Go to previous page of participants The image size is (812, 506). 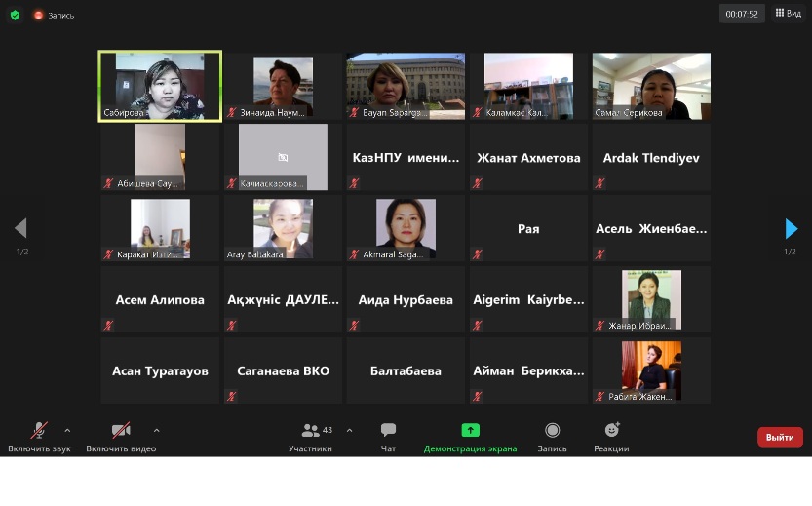click(x=20, y=229)
